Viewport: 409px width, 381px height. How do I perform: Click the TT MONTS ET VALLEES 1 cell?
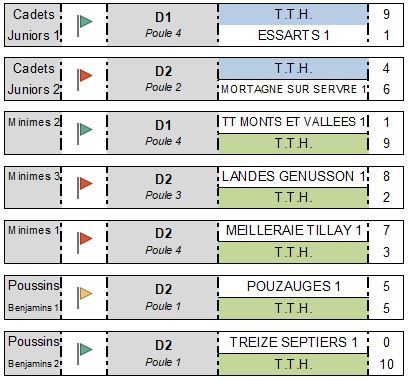[293, 122]
